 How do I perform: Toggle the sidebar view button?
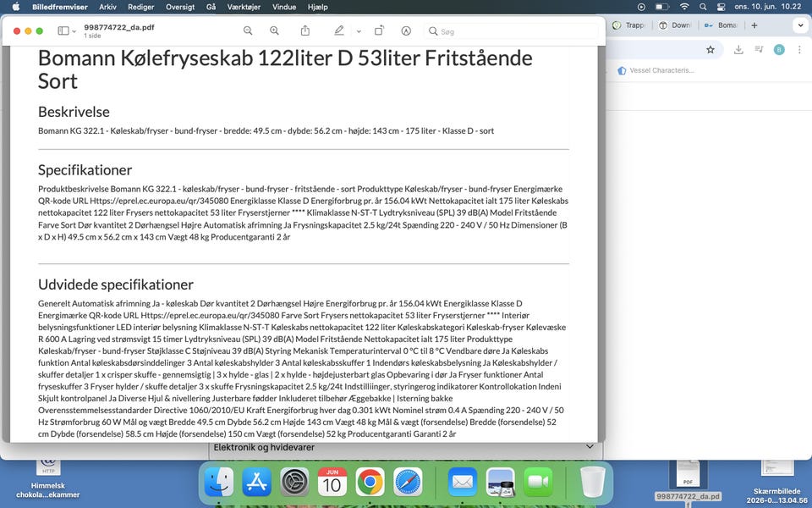tap(63, 30)
